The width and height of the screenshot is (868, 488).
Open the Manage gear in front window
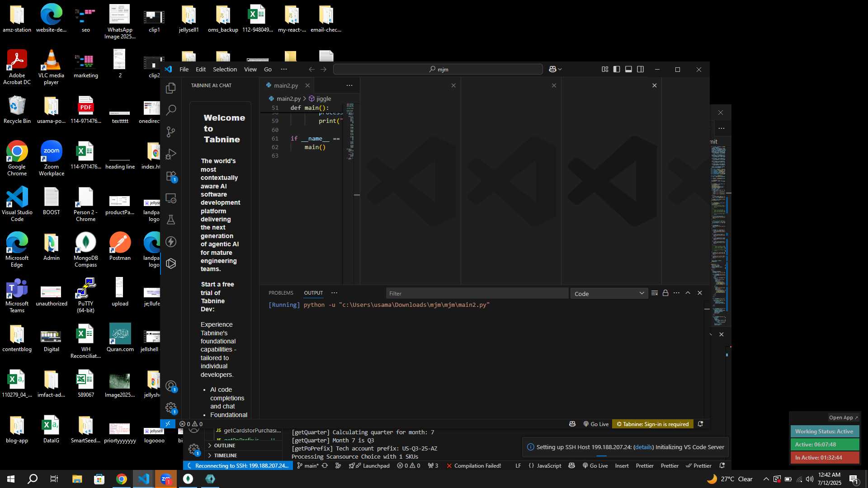(x=171, y=408)
